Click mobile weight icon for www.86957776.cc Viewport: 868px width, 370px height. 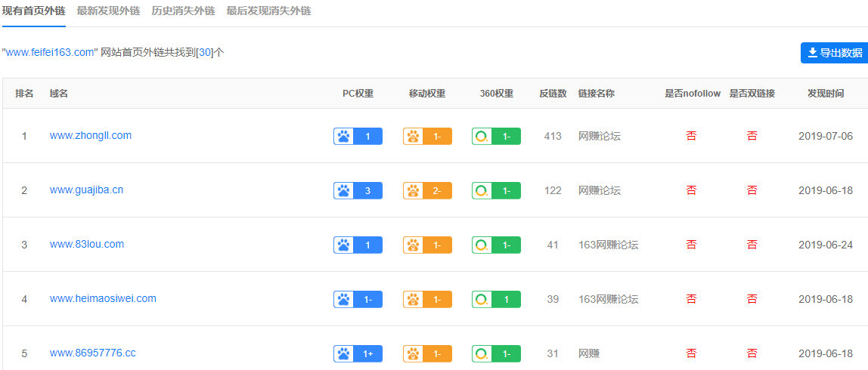point(413,353)
